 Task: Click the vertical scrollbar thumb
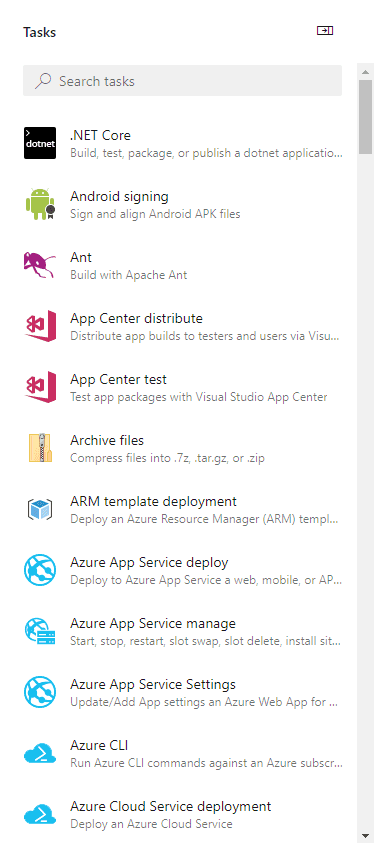point(366,117)
